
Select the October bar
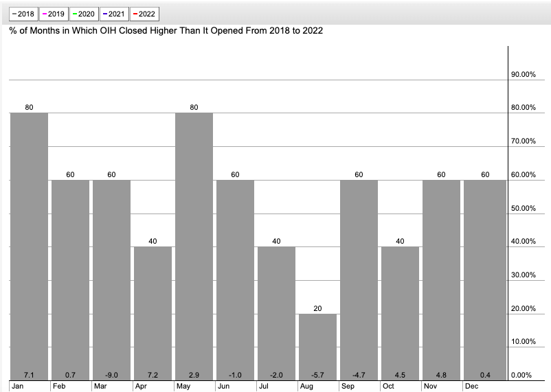click(401, 314)
